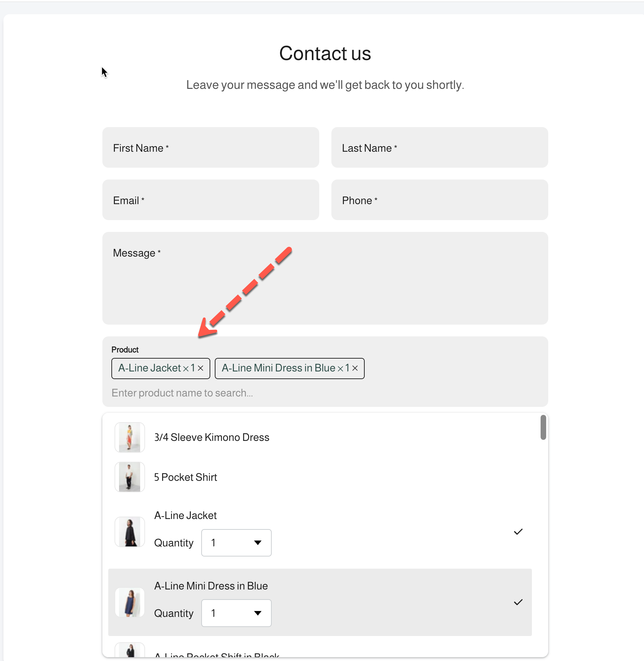Click into the Last Name field
Screen dimensions: 644x661
tap(440, 148)
